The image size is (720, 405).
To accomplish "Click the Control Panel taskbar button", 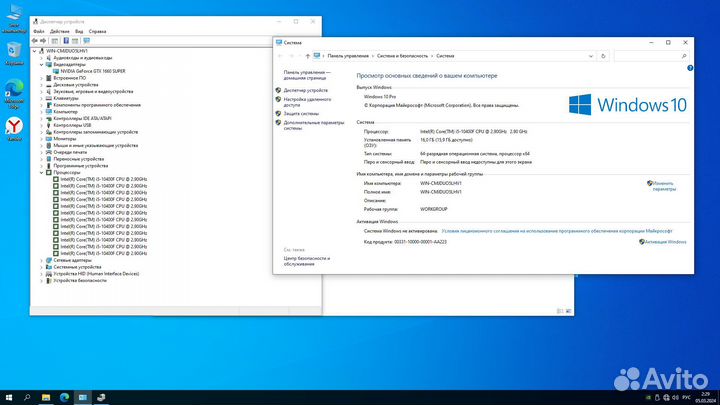I will pos(83,398).
